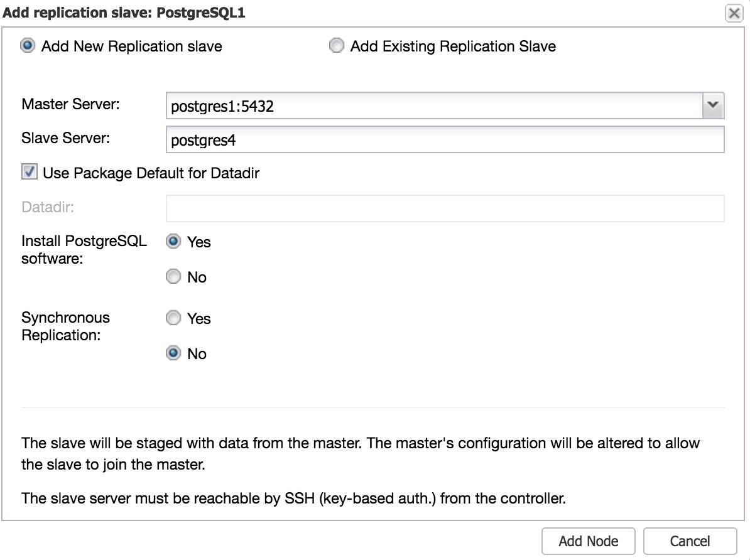
Task: Click the SSH key-based auth note text
Action: click(293, 498)
